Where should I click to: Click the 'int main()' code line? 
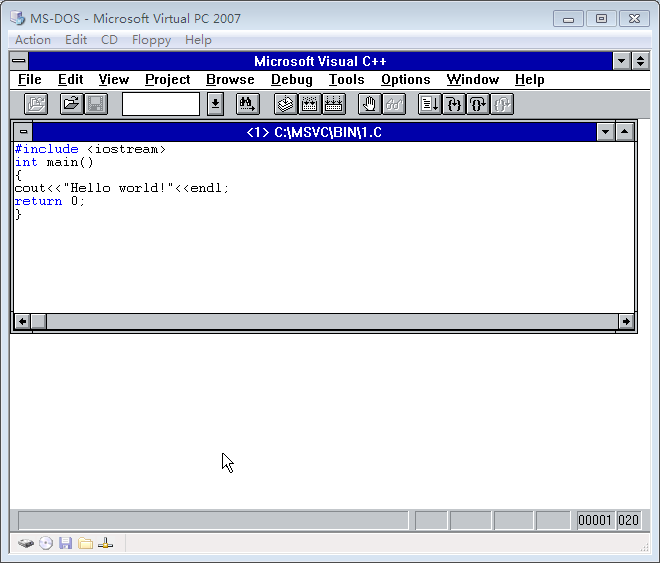[54, 162]
